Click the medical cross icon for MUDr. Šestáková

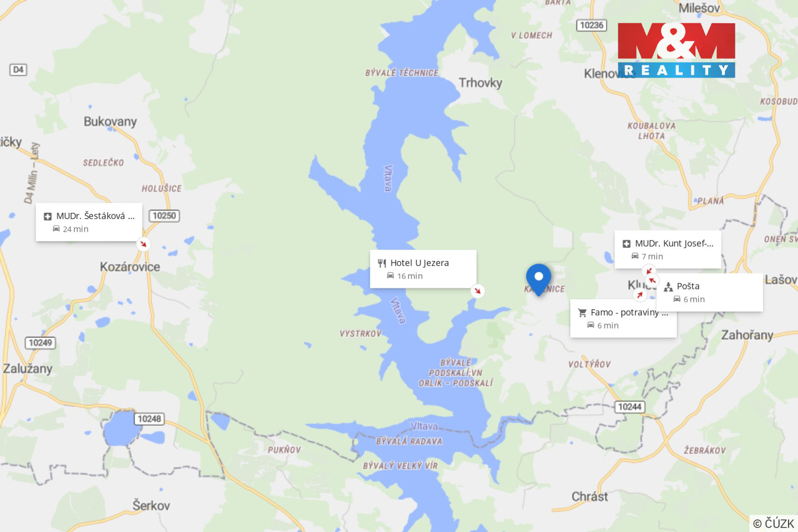coord(48,217)
